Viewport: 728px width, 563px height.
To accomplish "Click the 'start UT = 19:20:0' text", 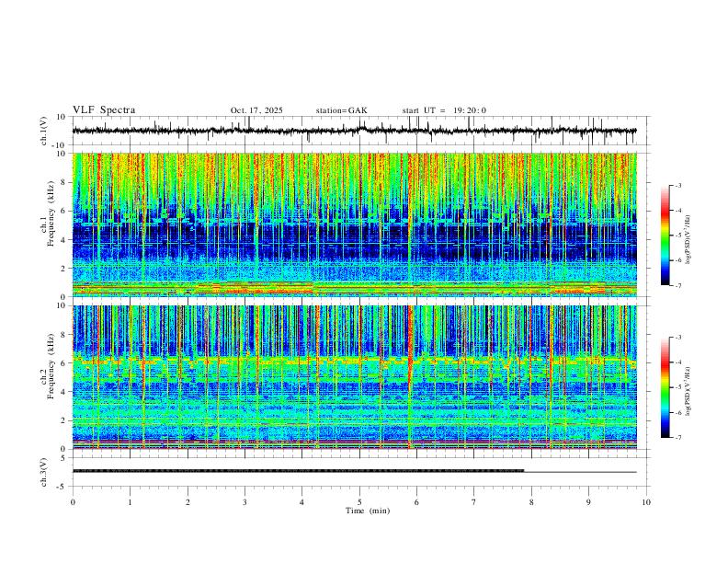I will click(444, 110).
